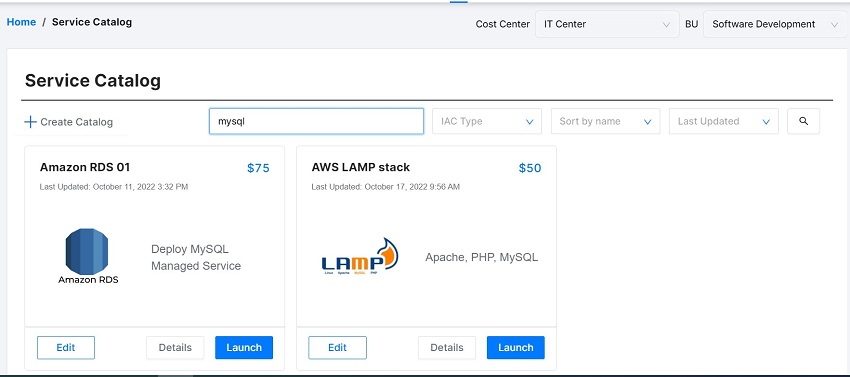Launch the AWS LAMP stack service
The height and width of the screenshot is (377, 850).
[516, 348]
